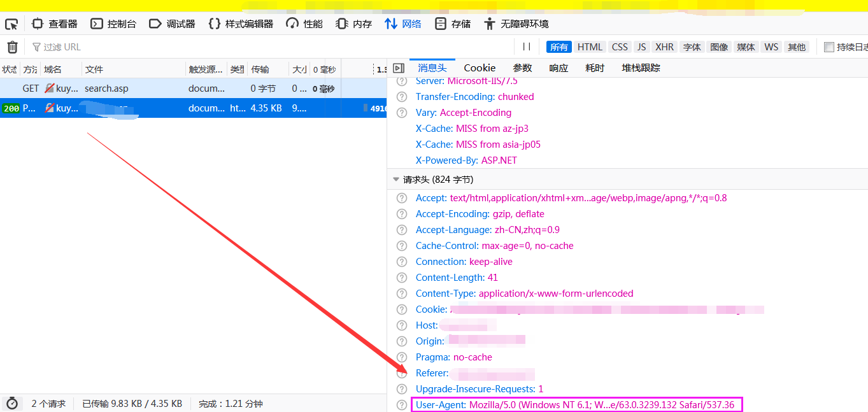Sort by the 传输 column header
The image size is (868, 412).
[x=267, y=69]
